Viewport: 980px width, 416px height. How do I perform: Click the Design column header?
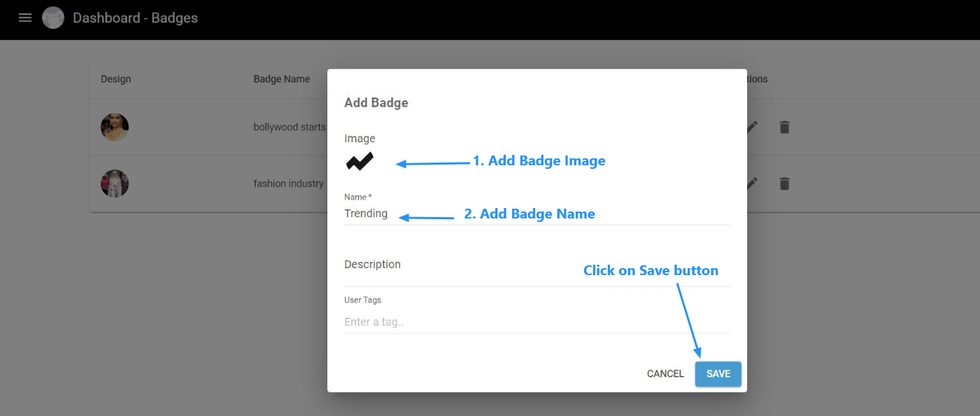pyautogui.click(x=116, y=79)
